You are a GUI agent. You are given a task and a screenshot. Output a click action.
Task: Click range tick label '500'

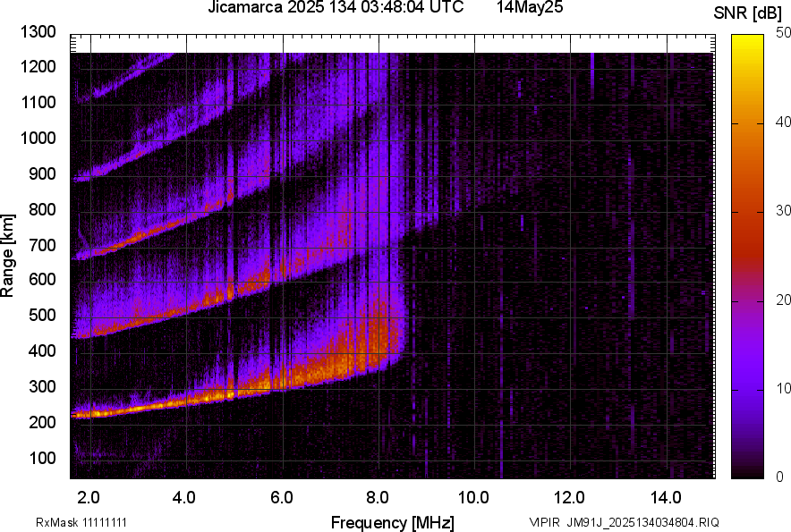pyautogui.click(x=42, y=315)
